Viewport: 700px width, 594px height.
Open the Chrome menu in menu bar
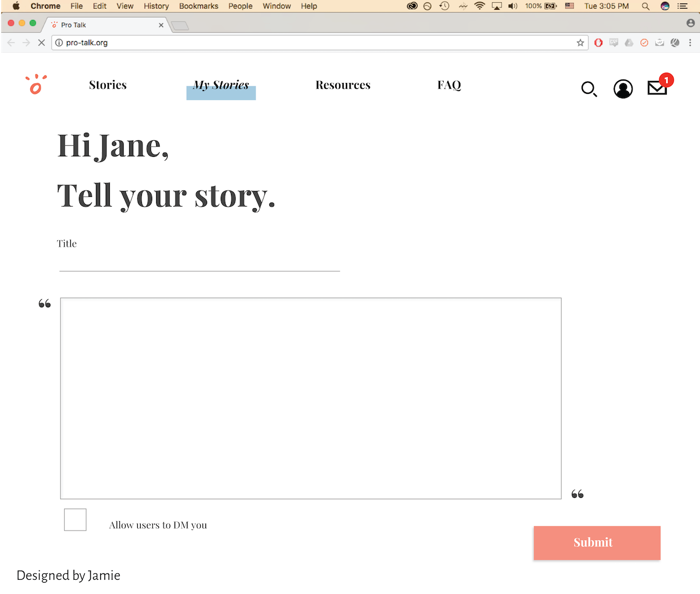(45, 6)
